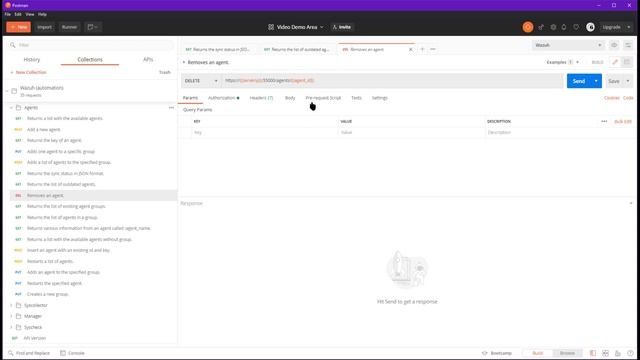Open help icon at bottom right
Image resolution: width=640 pixels, height=360 pixels.
[630, 353]
